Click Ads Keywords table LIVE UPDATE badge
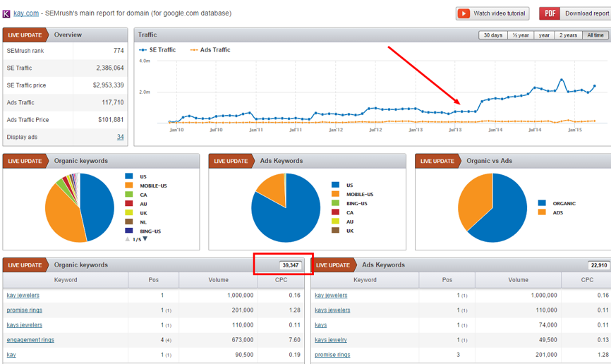This screenshot has height=364, width=611. coord(333,265)
